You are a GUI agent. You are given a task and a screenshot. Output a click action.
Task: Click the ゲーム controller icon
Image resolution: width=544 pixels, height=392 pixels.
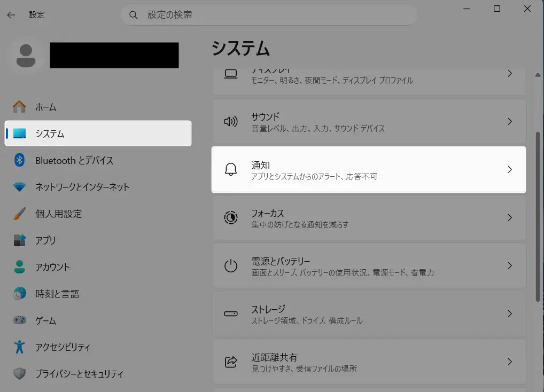[x=19, y=320]
